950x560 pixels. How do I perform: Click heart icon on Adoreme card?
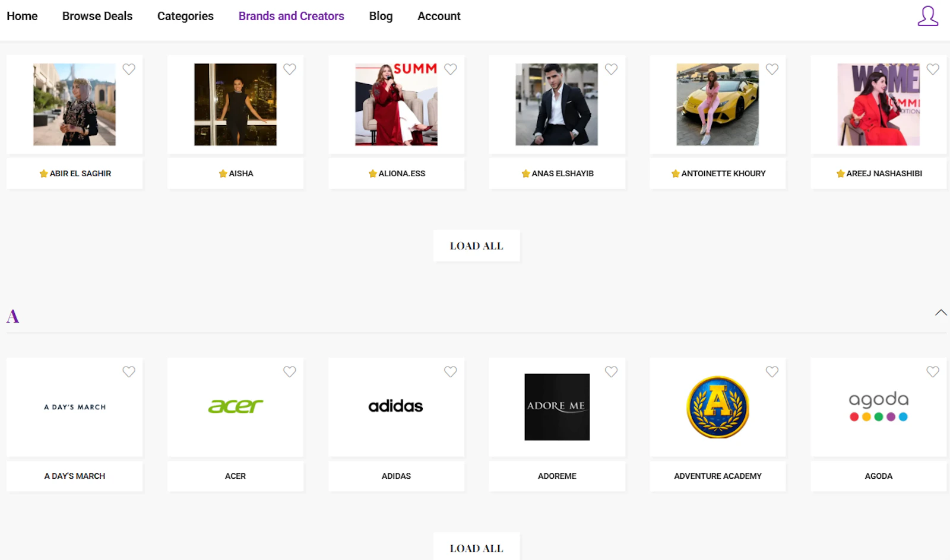[x=611, y=372]
